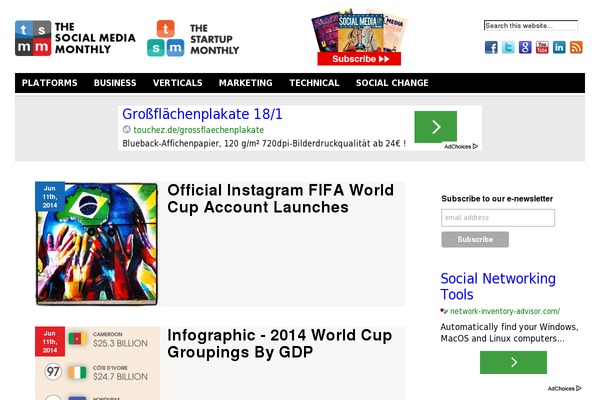
Task: Open the World Cup GDP infographic thumbnail
Action: click(98, 363)
